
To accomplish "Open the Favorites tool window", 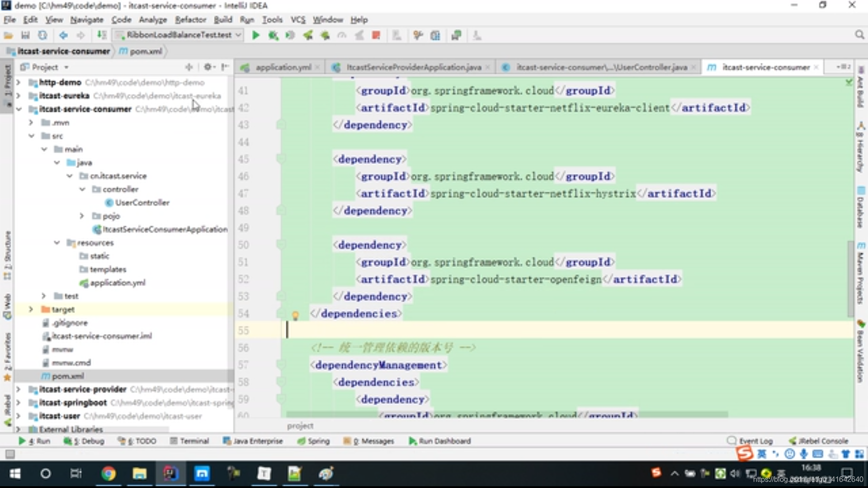I will 7,357.
